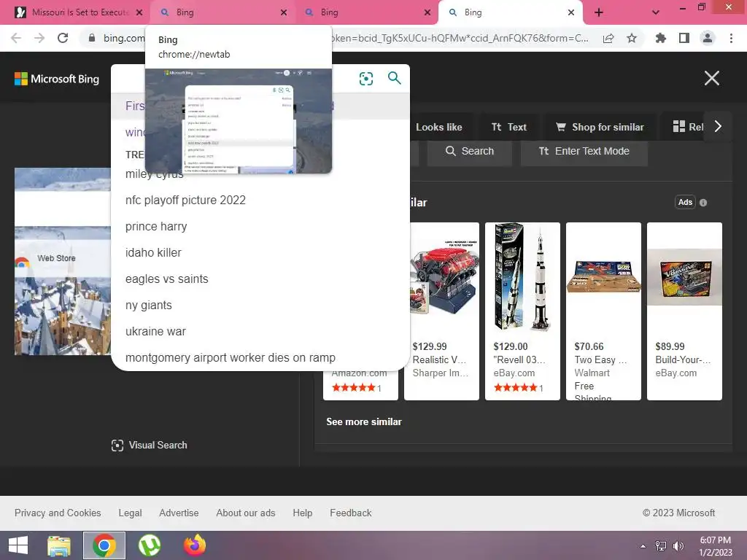Open the Legal footer link
The image size is (747, 560).
coord(130,513)
